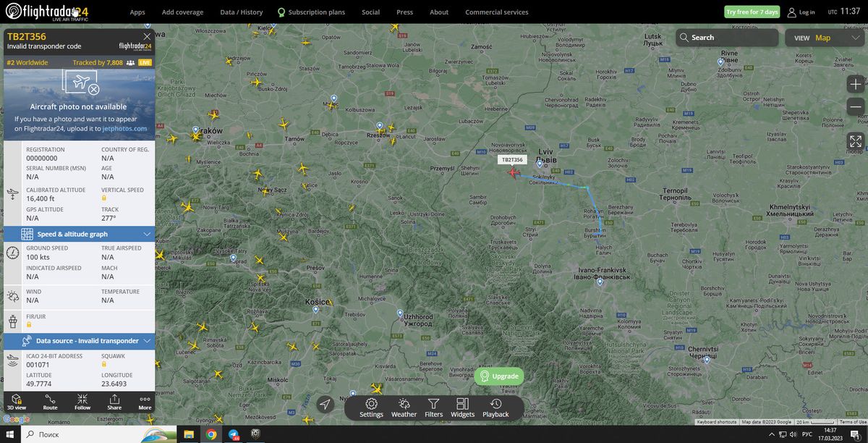Click Try free for 7 days
Viewport: 868px width, 443px height.
click(x=752, y=12)
